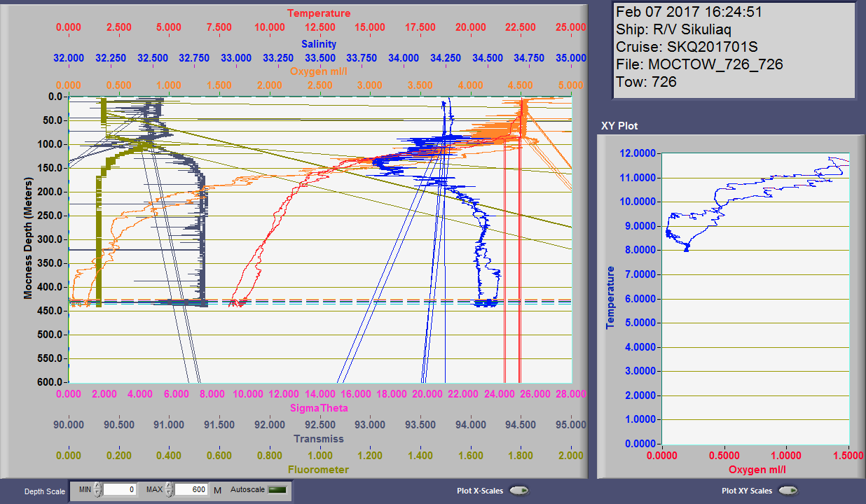The image size is (866, 504).
Task: Click the MAX label in depth scale
Action: pos(154,489)
